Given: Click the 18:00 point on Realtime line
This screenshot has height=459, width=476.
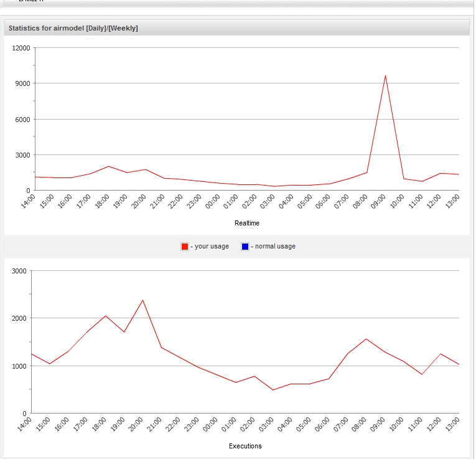Looking at the screenshot, I should [x=109, y=166].
